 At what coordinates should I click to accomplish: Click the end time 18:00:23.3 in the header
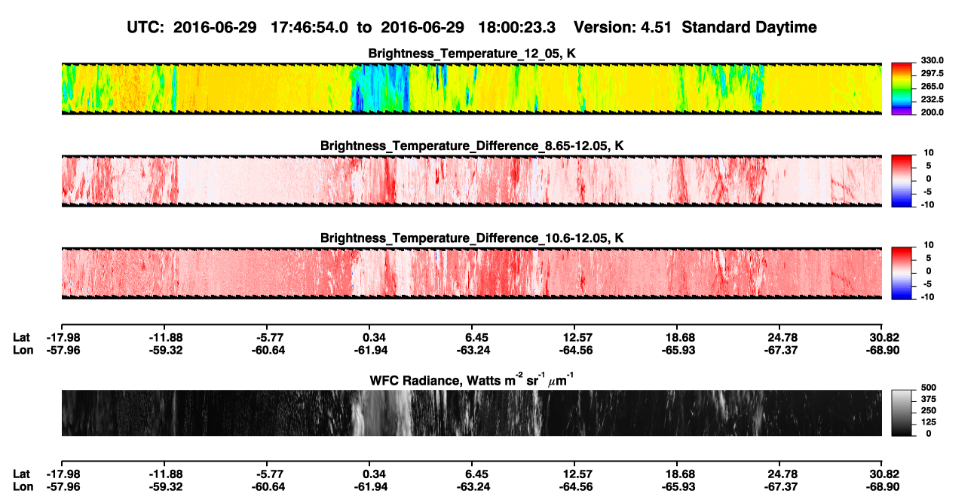coord(519,28)
